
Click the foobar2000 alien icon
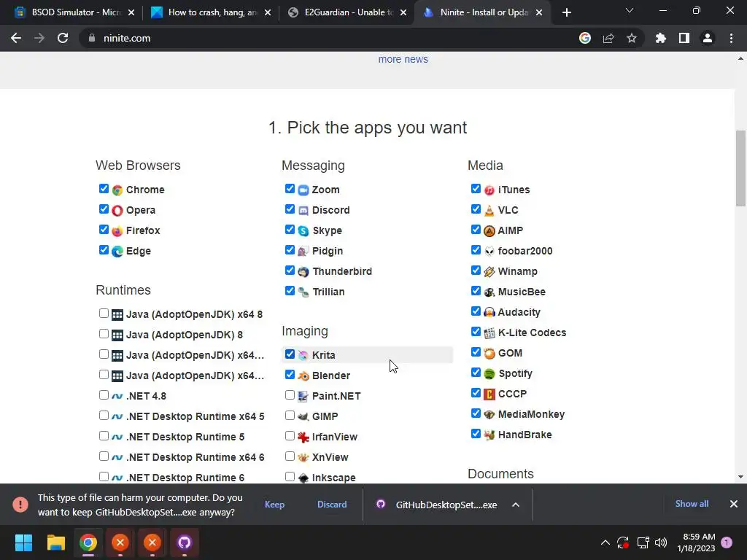click(x=489, y=252)
